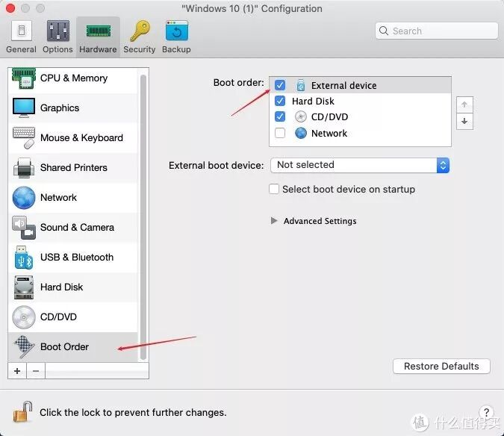The width and height of the screenshot is (504, 436).
Task: Switch to the Backup tab label
Action: [x=176, y=49]
